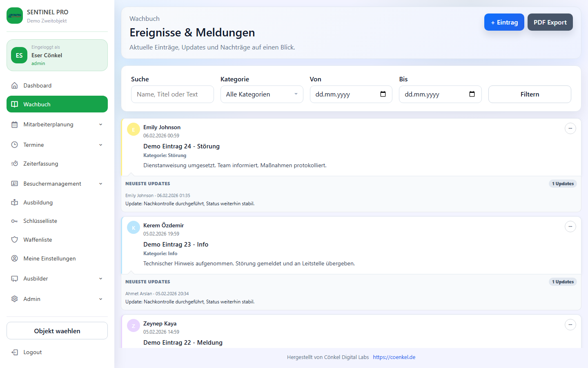Open the calendar picker in Von field

coord(383,94)
